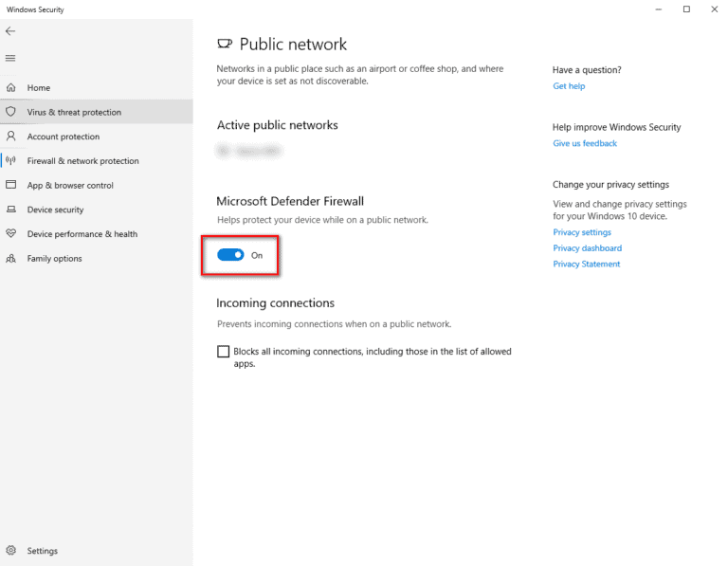The height and width of the screenshot is (566, 728).
Task: Open App & browser control icon
Action: click(x=11, y=185)
